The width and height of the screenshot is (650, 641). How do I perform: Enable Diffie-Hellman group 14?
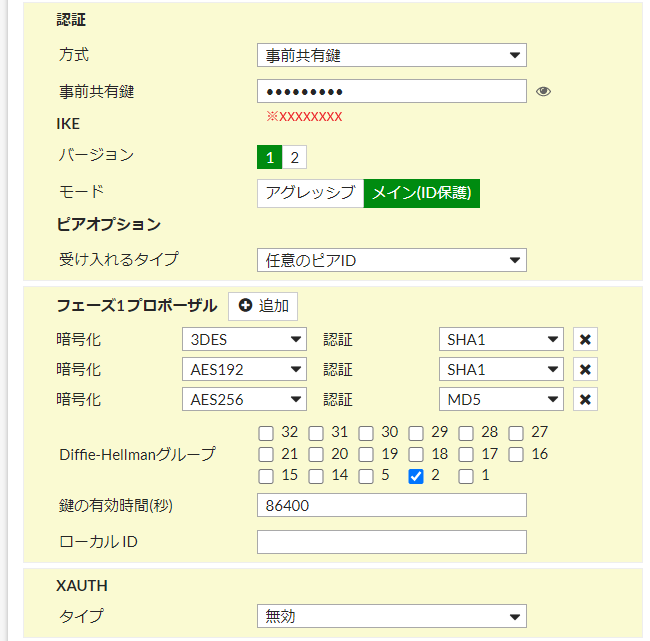(316, 476)
